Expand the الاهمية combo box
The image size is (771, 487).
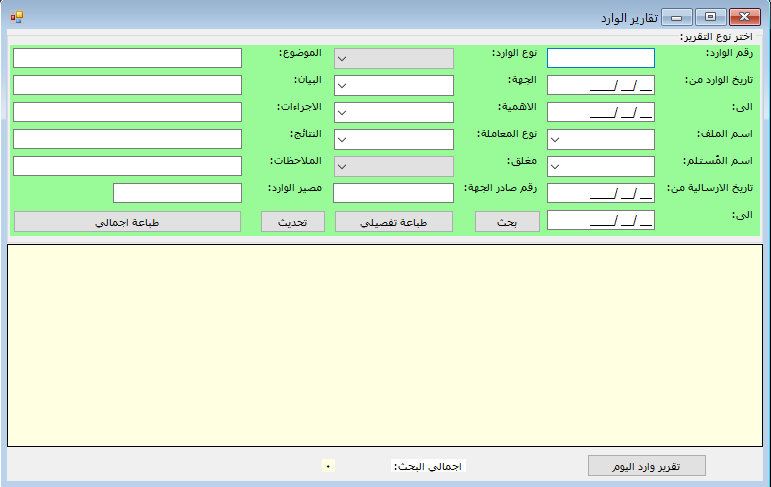coord(394,113)
